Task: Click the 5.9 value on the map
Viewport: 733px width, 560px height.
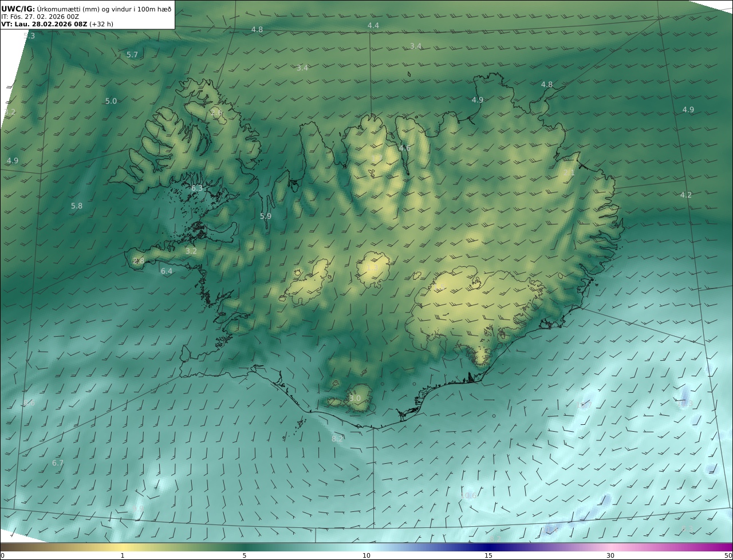Action: [266, 216]
